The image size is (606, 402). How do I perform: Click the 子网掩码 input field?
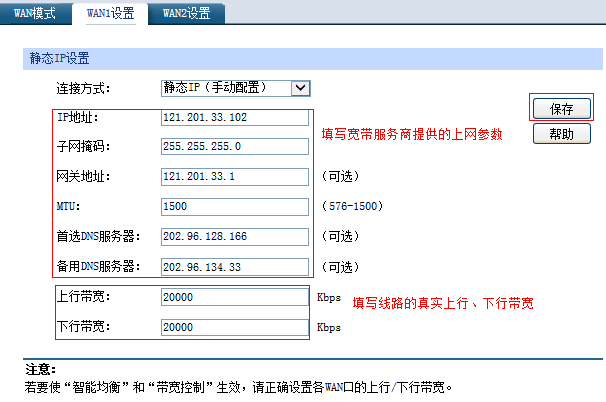[x=235, y=148]
